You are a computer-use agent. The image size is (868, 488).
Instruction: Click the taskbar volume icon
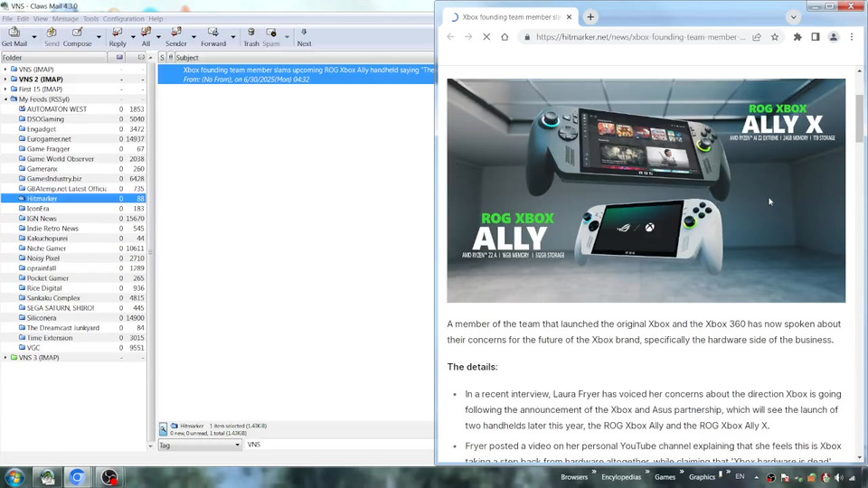(x=839, y=477)
